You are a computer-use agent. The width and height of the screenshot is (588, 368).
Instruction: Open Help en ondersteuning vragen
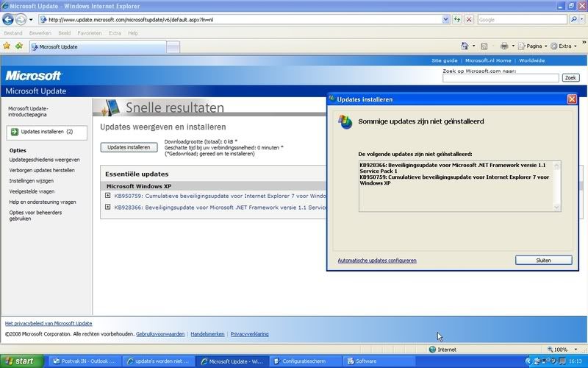[43, 202]
